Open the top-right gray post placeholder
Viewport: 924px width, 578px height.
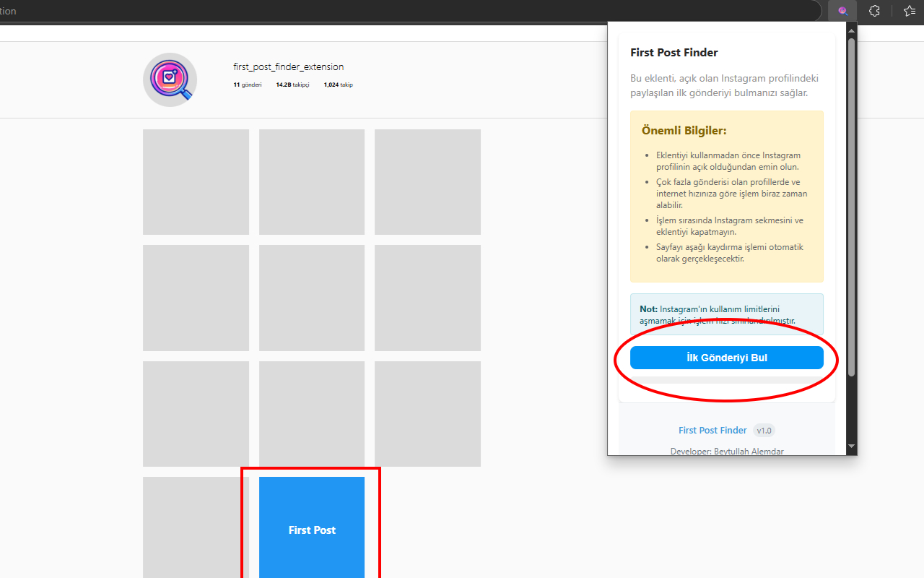(x=427, y=182)
